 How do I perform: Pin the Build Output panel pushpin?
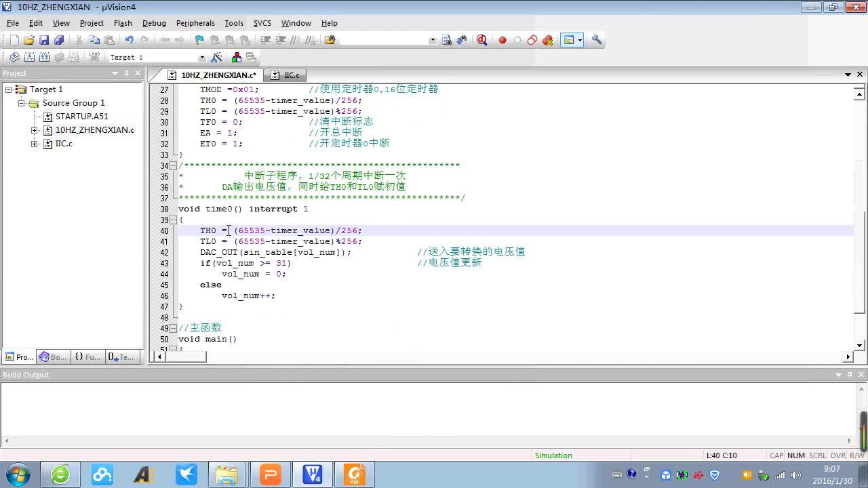point(850,375)
